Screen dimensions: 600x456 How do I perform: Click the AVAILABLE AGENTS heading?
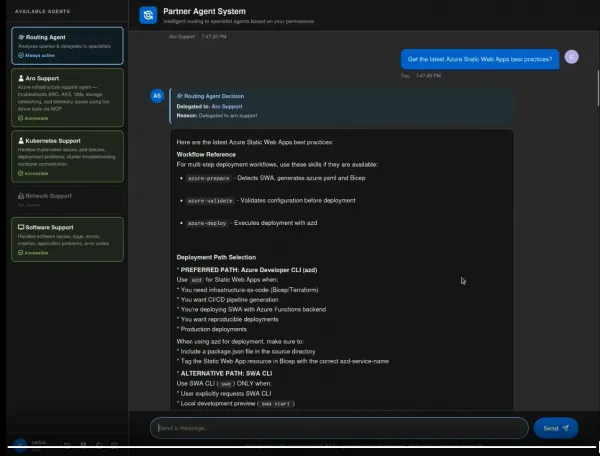tap(42, 11)
